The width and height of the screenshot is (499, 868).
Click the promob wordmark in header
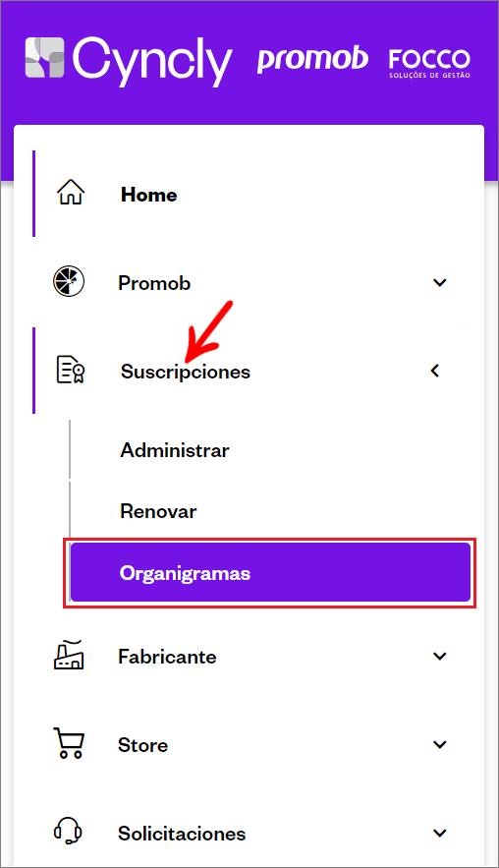tap(312, 60)
